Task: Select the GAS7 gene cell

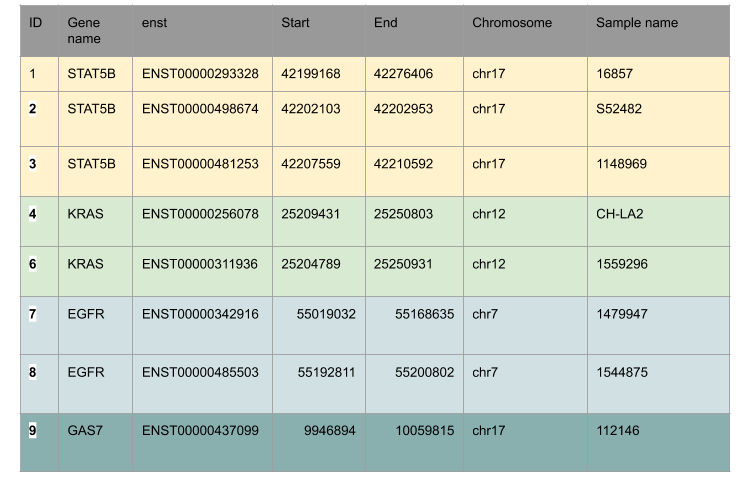Action: click(x=84, y=430)
